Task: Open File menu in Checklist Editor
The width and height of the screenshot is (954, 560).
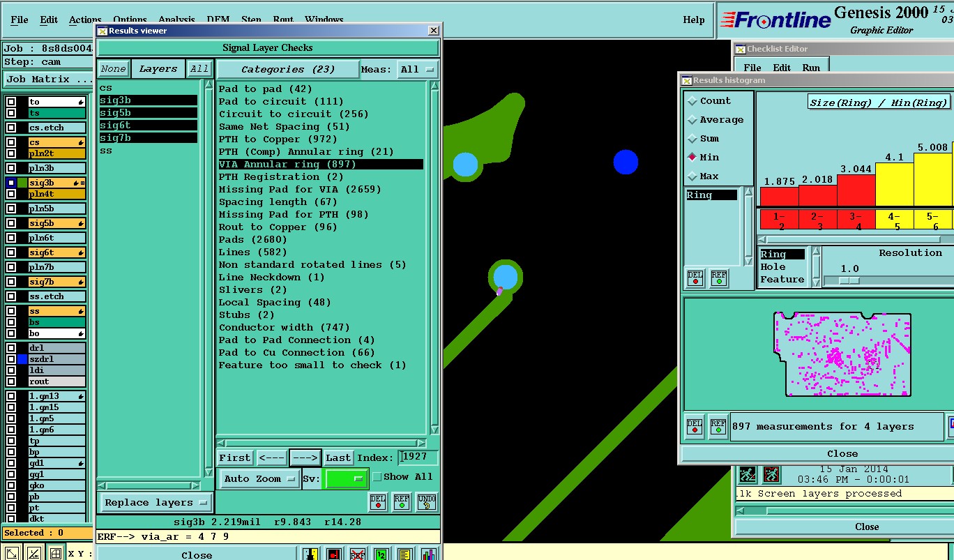Action: [752, 68]
